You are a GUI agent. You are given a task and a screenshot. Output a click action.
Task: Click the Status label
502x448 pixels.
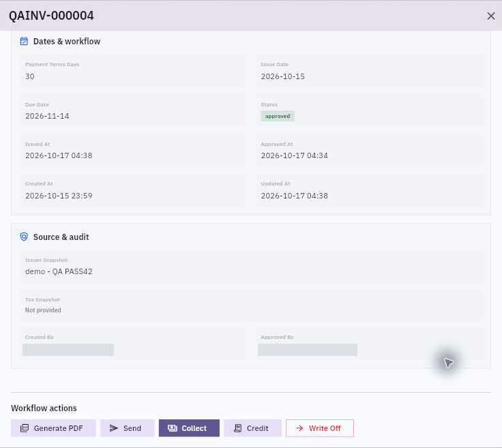pos(269,104)
